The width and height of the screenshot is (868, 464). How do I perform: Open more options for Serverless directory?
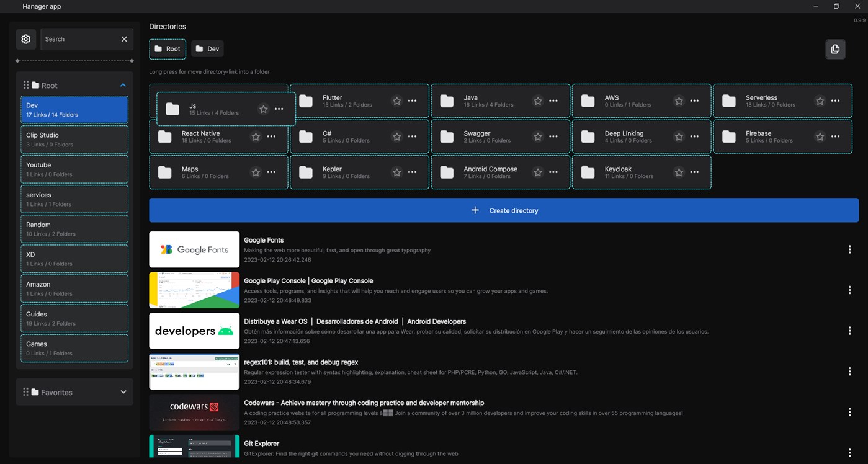coord(836,100)
